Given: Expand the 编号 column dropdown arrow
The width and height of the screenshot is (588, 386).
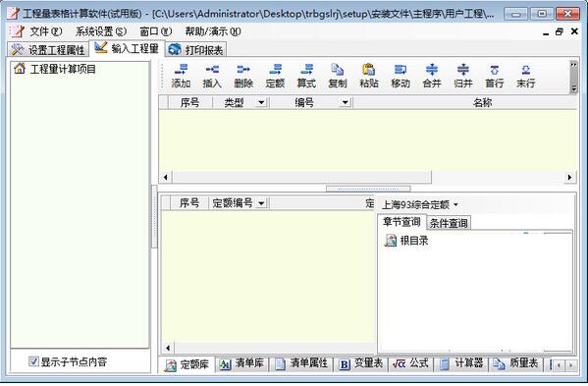Looking at the screenshot, I should coord(345,102).
